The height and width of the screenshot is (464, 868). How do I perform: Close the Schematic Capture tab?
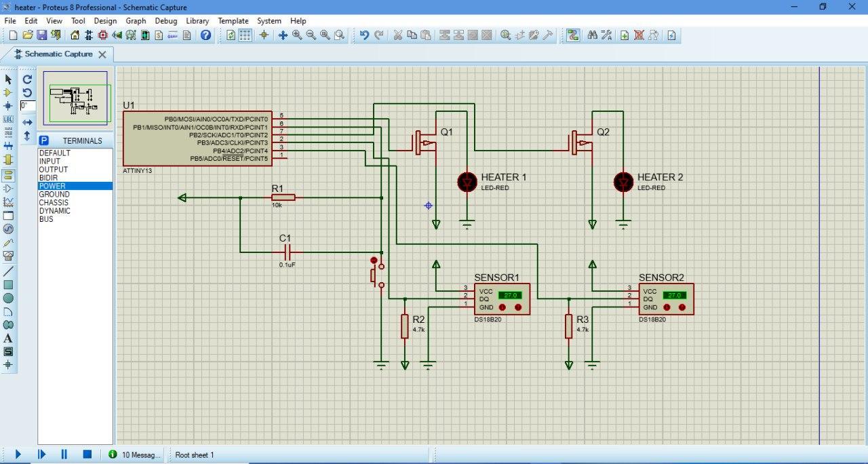102,54
